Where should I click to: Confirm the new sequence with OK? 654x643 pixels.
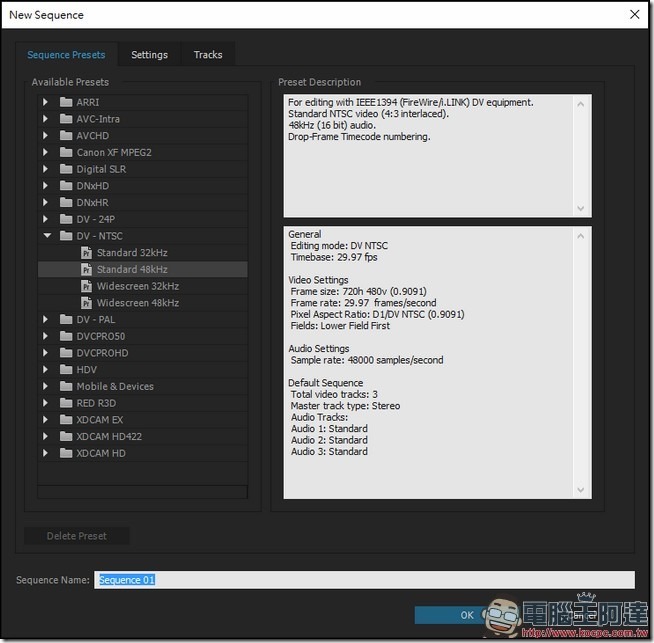click(467, 615)
